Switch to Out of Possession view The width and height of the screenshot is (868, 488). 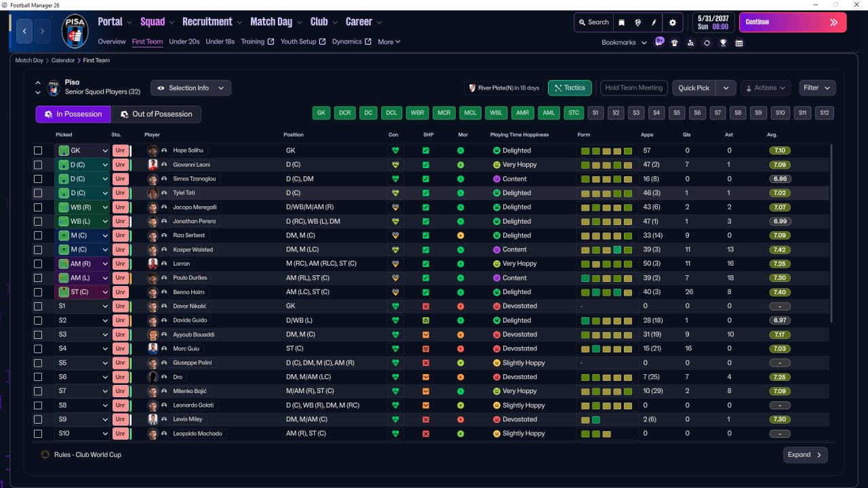coord(156,114)
